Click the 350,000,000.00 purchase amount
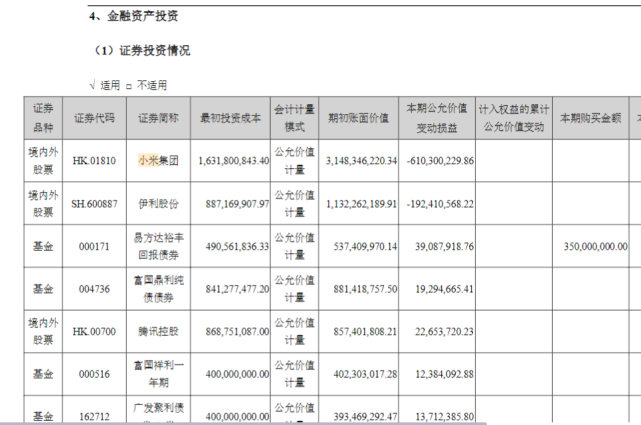 (596, 246)
